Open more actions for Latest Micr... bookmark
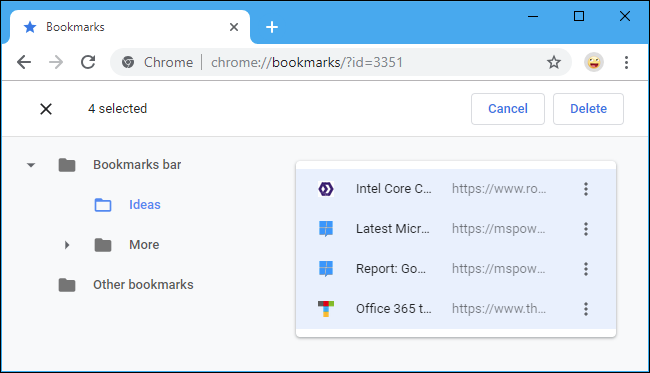 click(586, 229)
